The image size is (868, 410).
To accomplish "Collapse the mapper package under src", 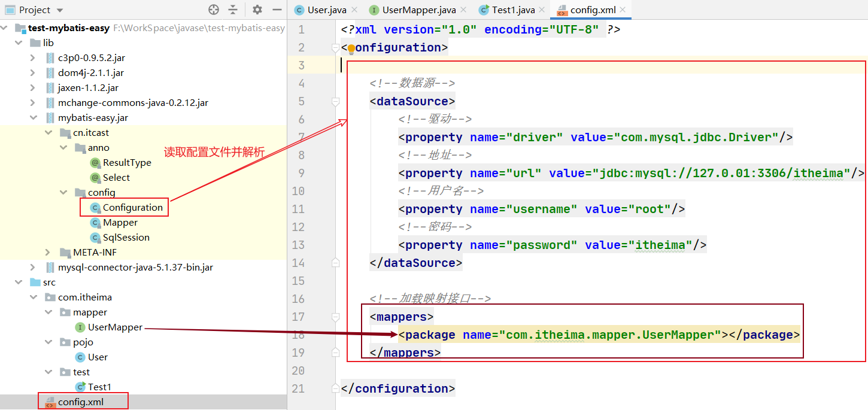I will pyautogui.click(x=48, y=312).
